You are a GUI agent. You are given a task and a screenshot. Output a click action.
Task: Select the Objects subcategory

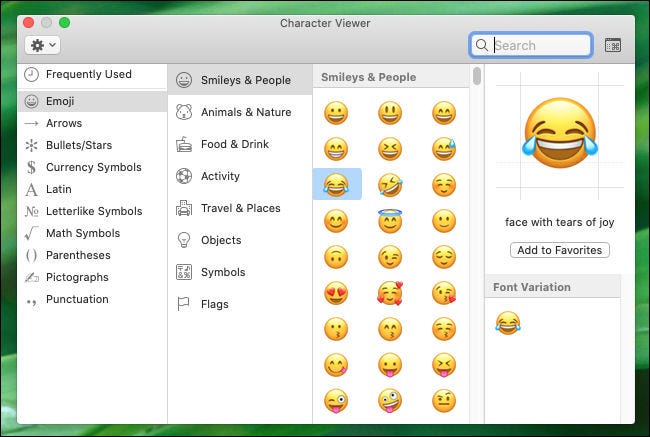click(240, 240)
